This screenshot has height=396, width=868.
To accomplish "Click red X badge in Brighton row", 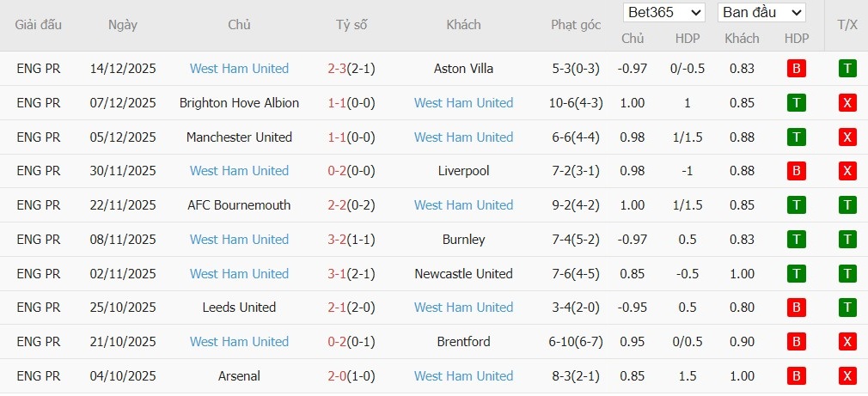I will (847, 103).
